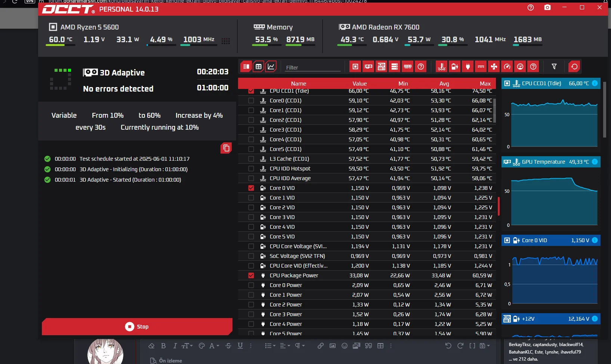Open the save draft dropdown in forum editor

click(x=484, y=346)
